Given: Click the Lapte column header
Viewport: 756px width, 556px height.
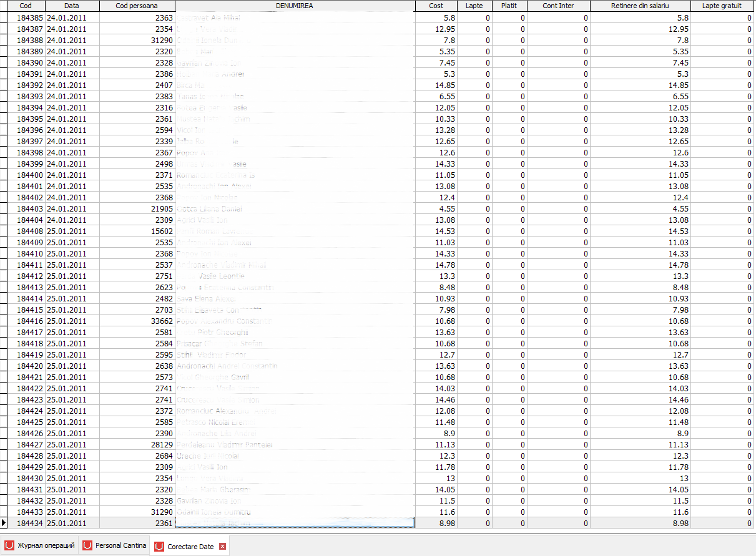Looking at the screenshot, I should 474,6.
